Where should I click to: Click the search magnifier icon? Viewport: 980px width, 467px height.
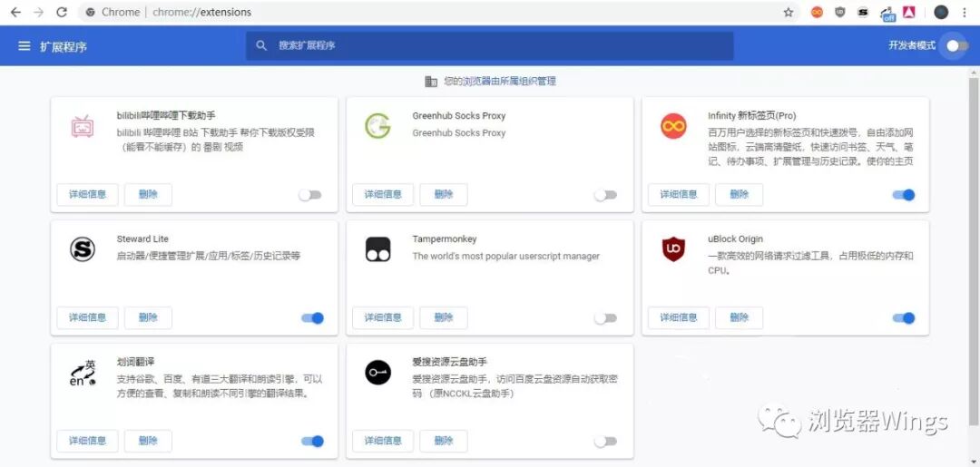pyautogui.click(x=261, y=45)
